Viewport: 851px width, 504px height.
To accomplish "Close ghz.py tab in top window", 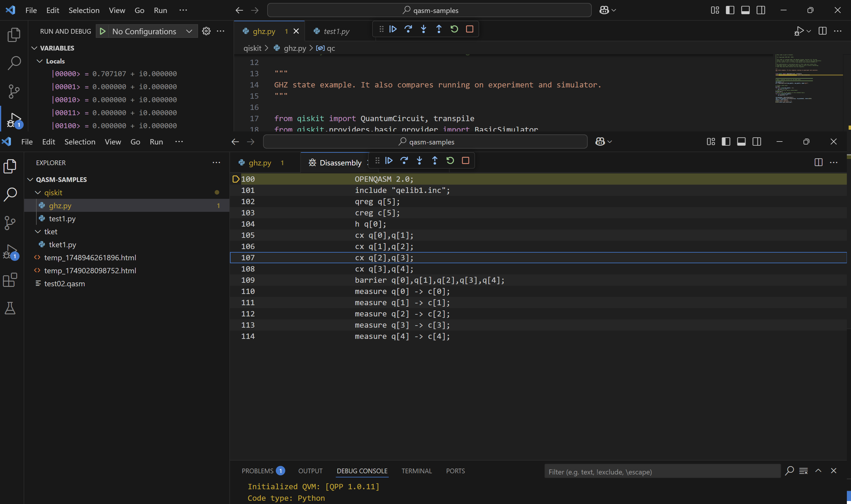I will click(x=296, y=31).
